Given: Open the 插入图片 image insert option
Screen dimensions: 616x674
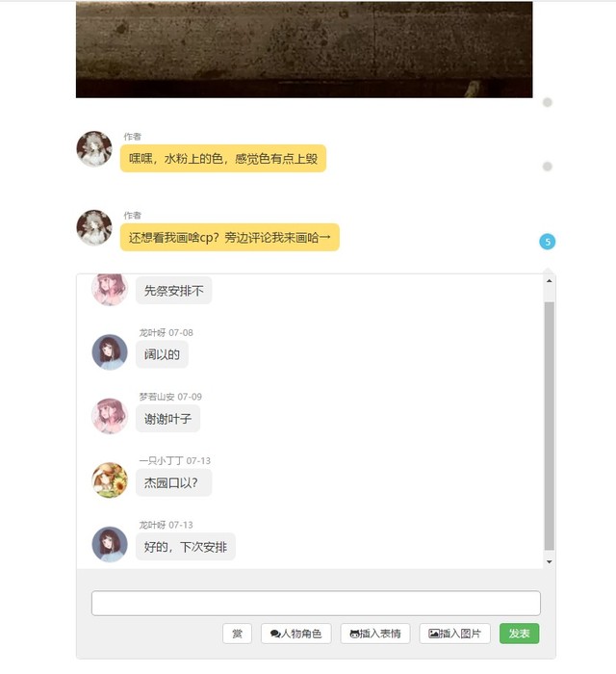Looking at the screenshot, I should point(454,634).
